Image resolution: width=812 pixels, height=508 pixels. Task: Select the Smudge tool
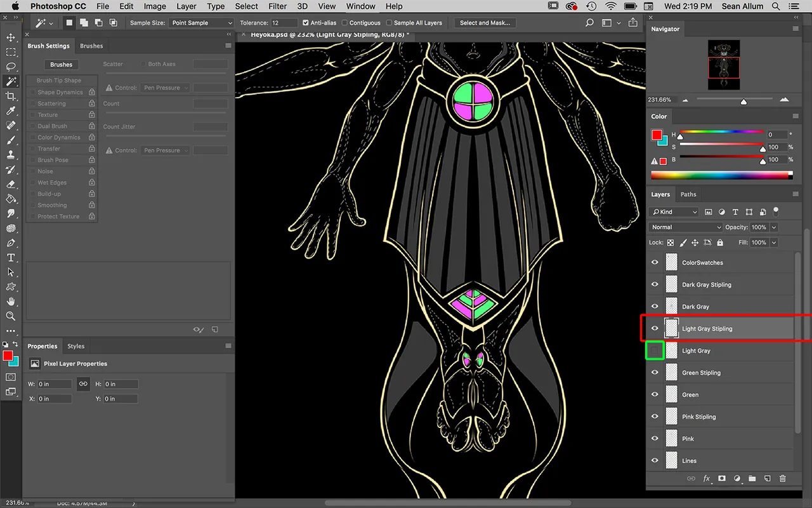11,213
